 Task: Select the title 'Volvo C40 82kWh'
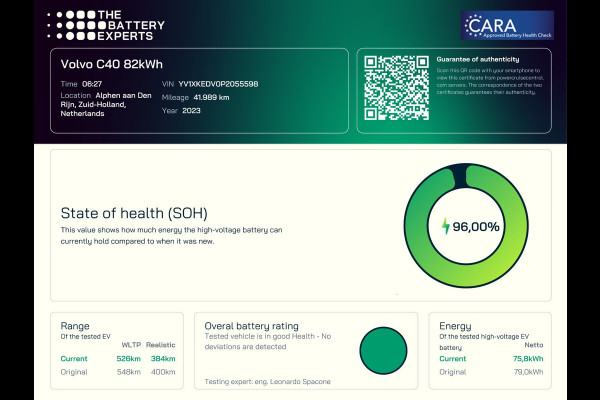[111, 64]
